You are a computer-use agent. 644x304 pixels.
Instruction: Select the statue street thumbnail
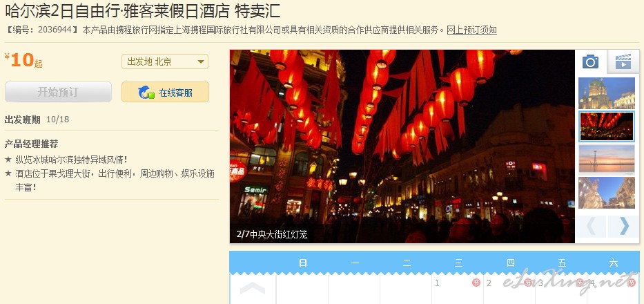coord(607,193)
